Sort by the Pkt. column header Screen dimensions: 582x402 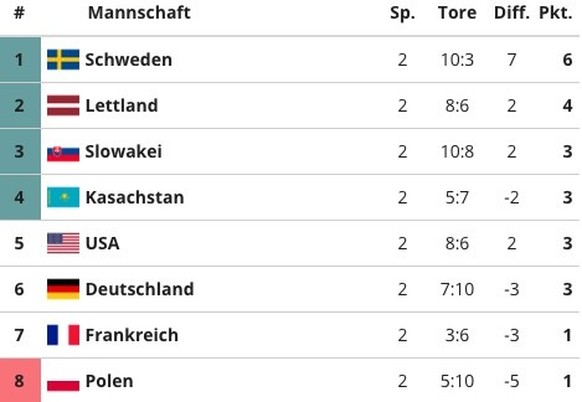click(x=556, y=13)
